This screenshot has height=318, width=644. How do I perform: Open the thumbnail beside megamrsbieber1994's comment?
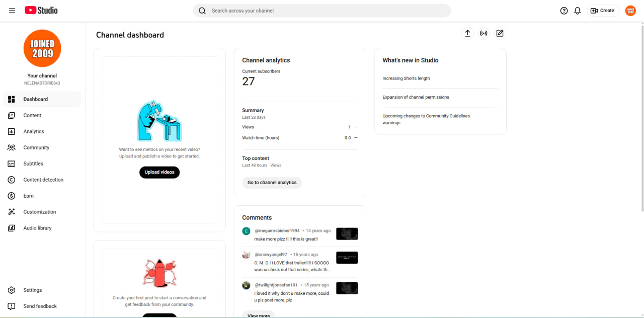pyautogui.click(x=347, y=233)
